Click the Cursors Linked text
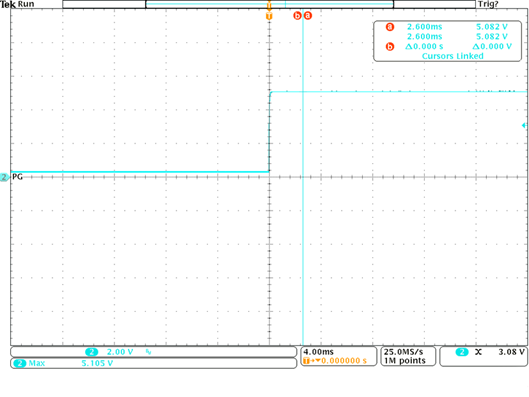529x397 pixels. [452, 56]
